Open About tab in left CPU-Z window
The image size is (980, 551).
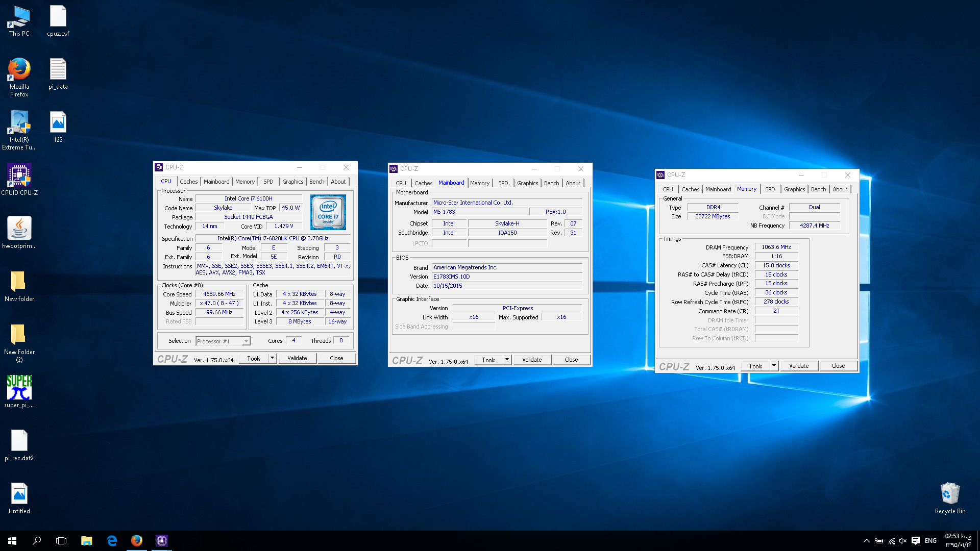[x=338, y=182]
